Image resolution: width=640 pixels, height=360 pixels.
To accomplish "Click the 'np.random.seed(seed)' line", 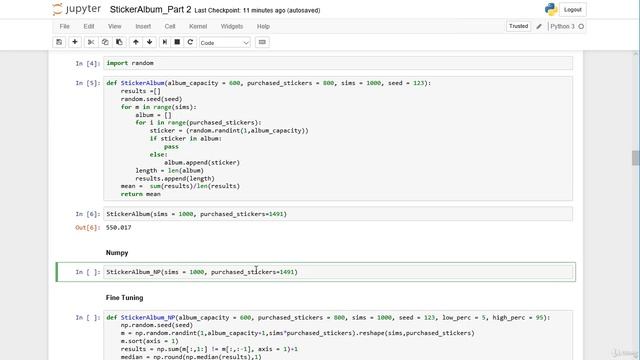I will [157, 325].
